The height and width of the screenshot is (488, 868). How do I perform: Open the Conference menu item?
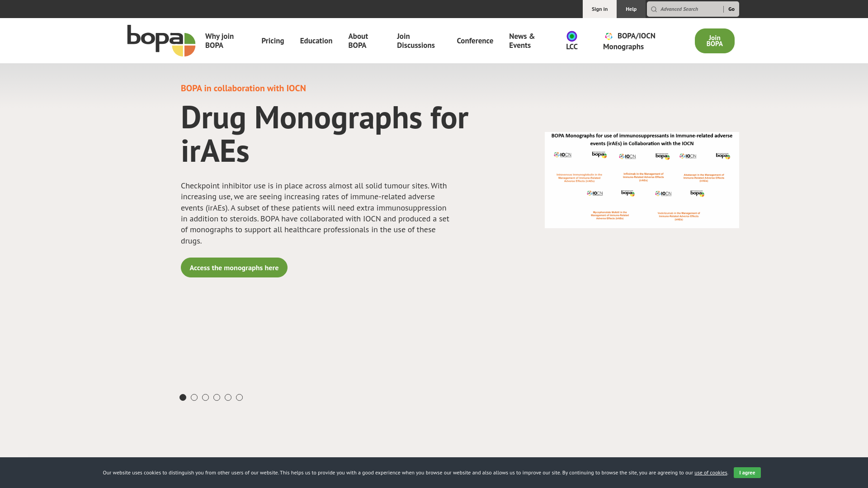click(475, 41)
